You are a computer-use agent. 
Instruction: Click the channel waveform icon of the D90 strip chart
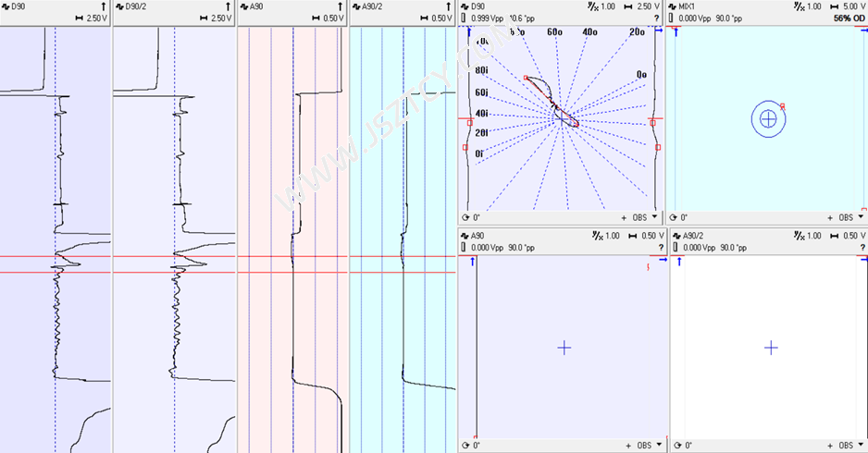tap(6, 6)
